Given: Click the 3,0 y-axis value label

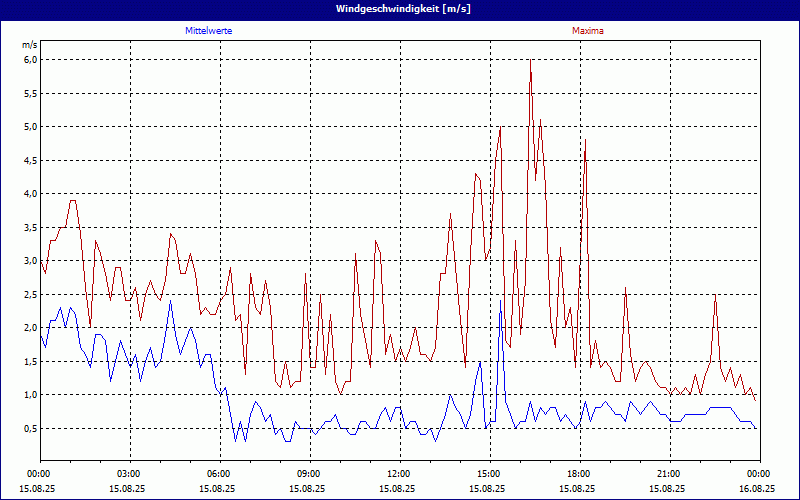Looking at the screenshot, I should pos(30,261).
